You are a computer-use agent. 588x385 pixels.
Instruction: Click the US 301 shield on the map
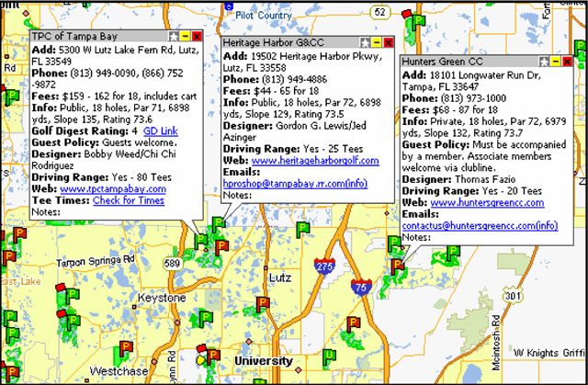[513, 296]
